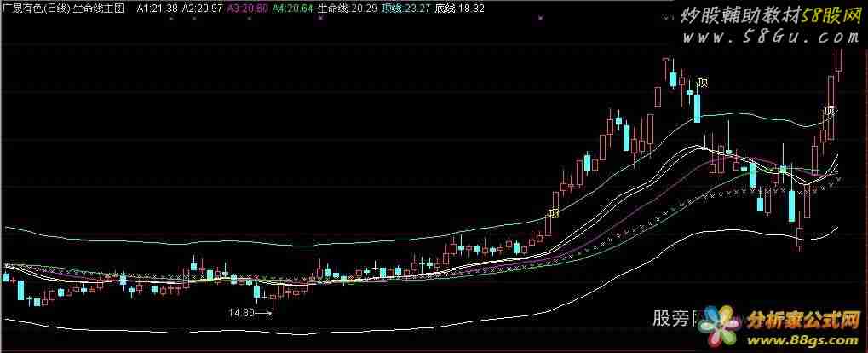868x353 pixels.
Task: Click the yellow 顶 marker at breakout candle
Action: pyautogui.click(x=554, y=213)
